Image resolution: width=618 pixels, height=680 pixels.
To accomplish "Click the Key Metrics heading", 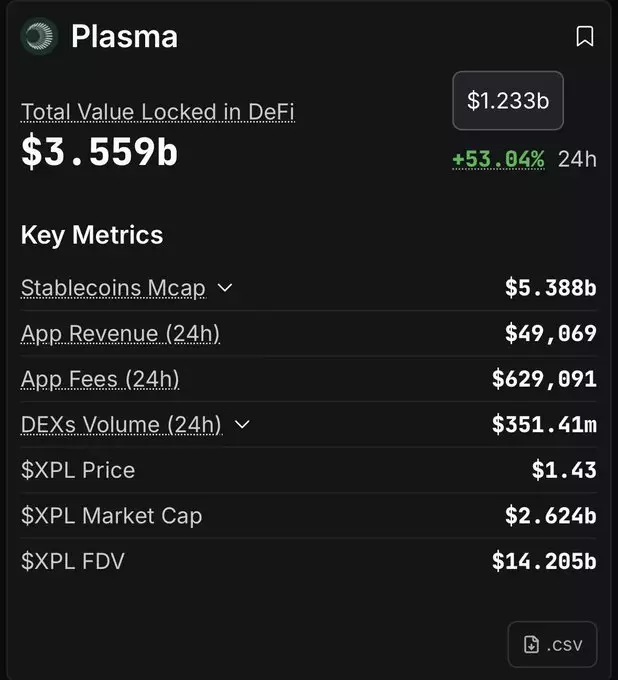I will tap(92, 235).
